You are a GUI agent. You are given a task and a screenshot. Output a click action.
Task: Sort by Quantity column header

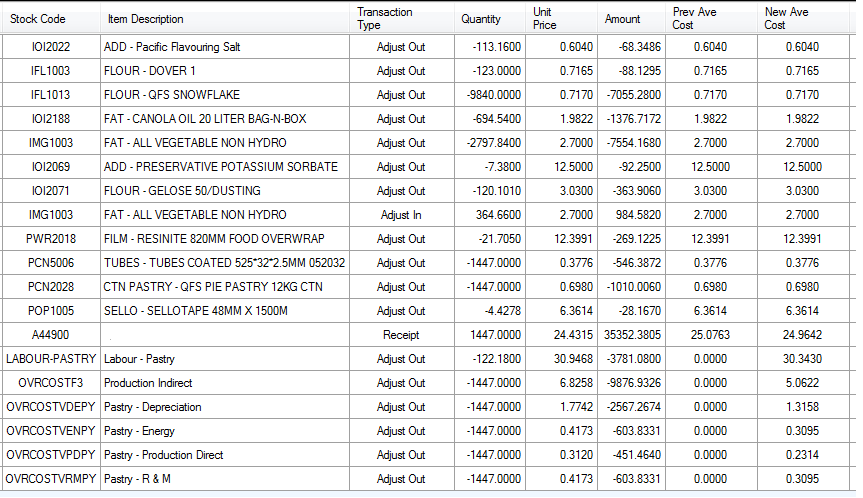pyautogui.click(x=490, y=19)
